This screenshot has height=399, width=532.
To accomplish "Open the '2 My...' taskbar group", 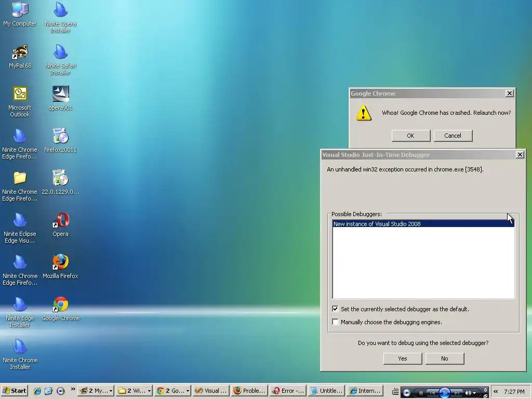I will click(x=96, y=391).
